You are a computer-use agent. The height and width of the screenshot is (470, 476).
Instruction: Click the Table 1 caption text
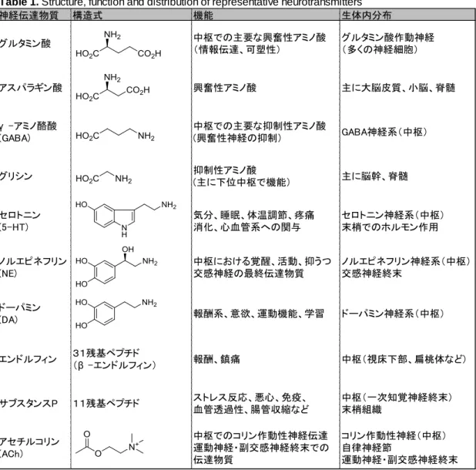pos(181,3)
